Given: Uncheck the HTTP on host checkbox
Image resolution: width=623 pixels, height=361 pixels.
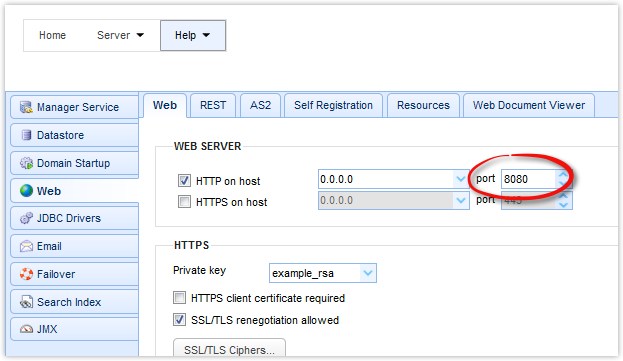Looking at the screenshot, I should click(x=184, y=181).
